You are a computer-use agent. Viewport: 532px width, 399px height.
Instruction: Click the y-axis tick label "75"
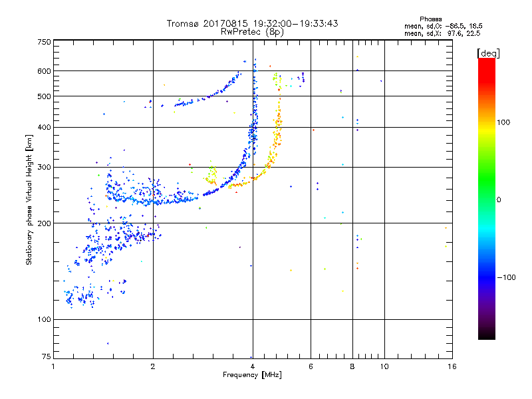47,356
